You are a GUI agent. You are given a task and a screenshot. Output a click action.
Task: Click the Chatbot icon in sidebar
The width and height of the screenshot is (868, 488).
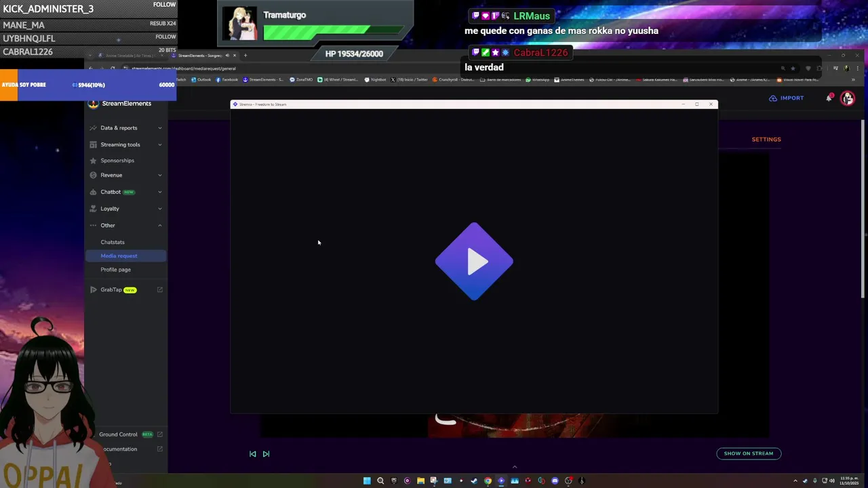[93, 192]
